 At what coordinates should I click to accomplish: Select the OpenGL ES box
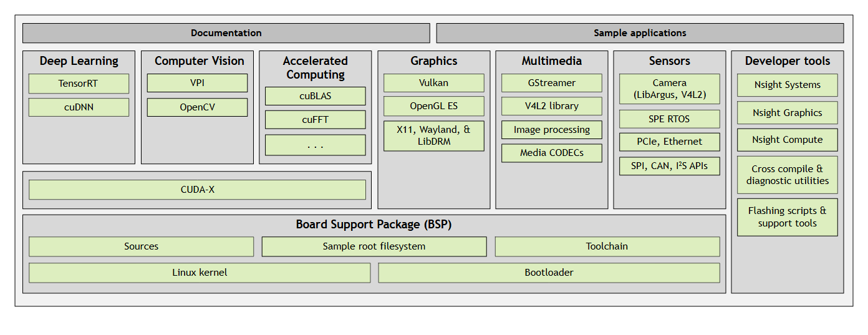click(x=433, y=106)
